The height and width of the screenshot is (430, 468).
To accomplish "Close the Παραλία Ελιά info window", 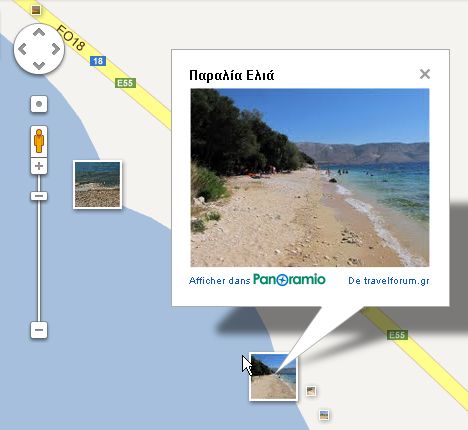I will 425,74.
